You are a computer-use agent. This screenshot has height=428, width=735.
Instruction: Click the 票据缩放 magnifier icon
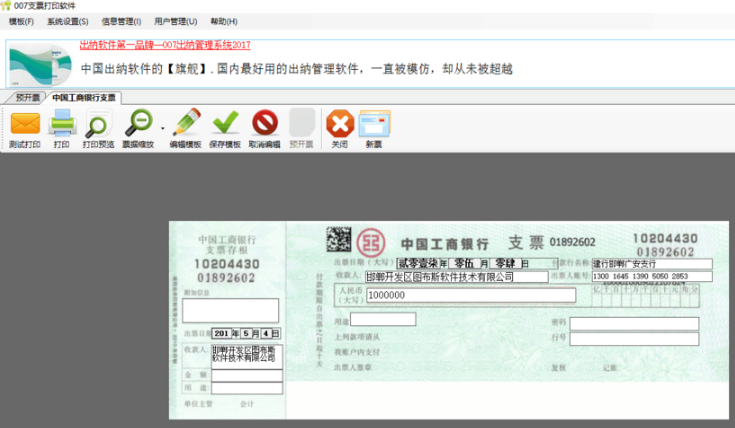139,123
